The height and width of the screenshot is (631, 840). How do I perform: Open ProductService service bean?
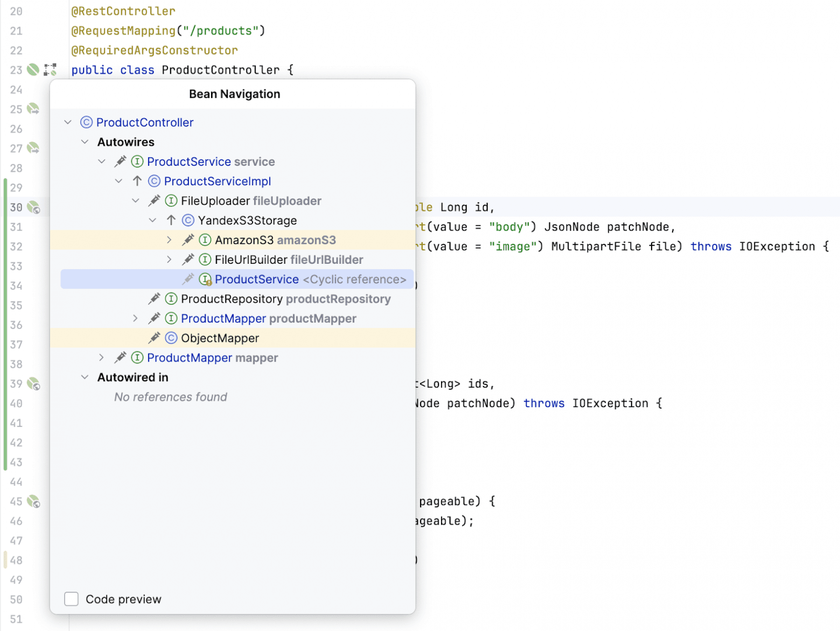coord(211,162)
